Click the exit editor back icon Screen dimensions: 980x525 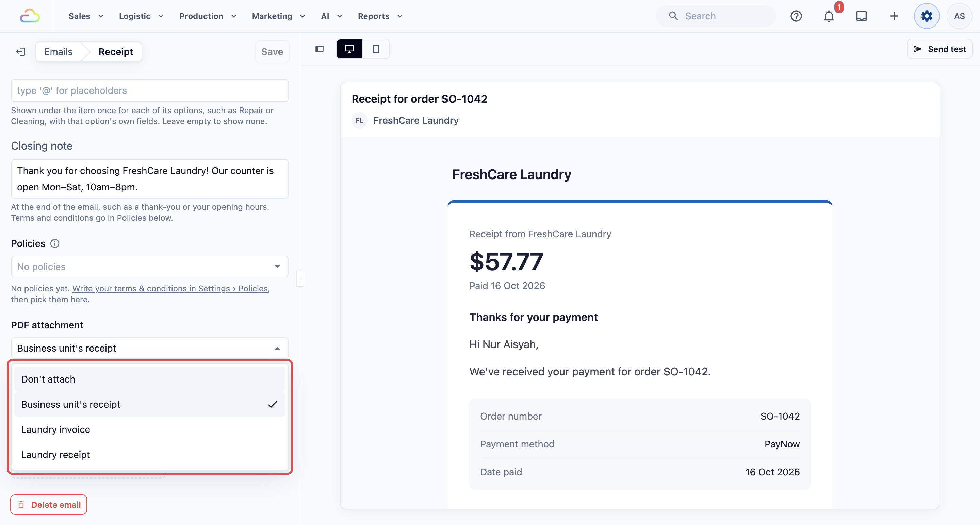[20, 52]
